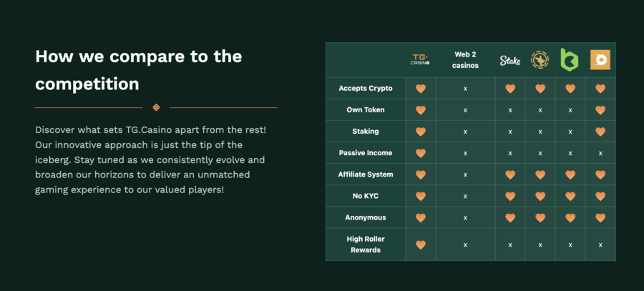Click Web 2 casinos column header
Viewport: 644px width, 291px height.
pos(465,60)
